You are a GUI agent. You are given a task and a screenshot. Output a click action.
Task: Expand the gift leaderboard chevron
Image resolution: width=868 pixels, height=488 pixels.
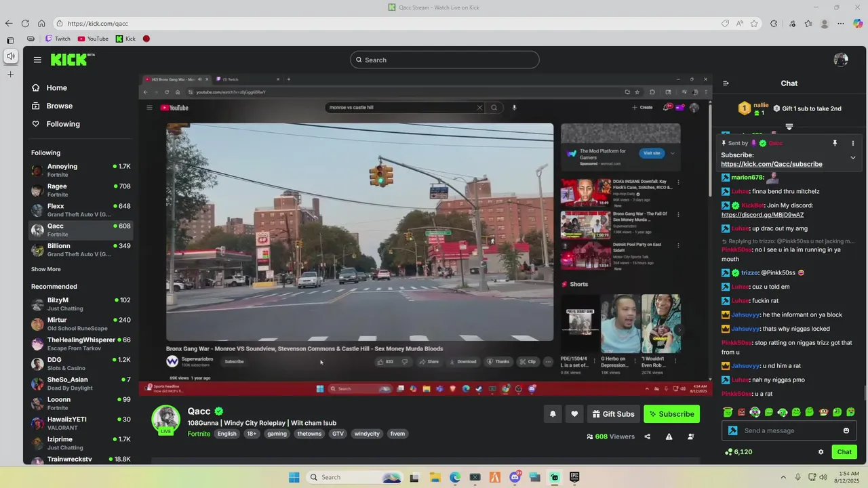coord(789,127)
